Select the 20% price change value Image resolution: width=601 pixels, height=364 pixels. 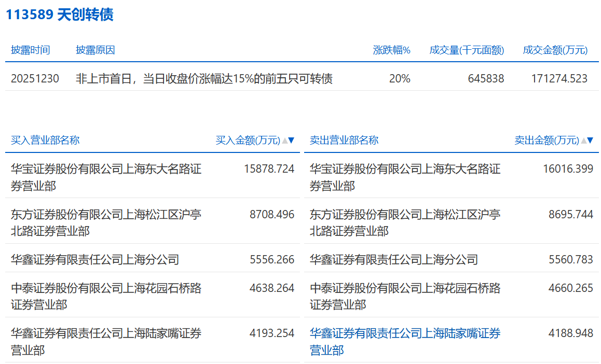tap(400, 79)
